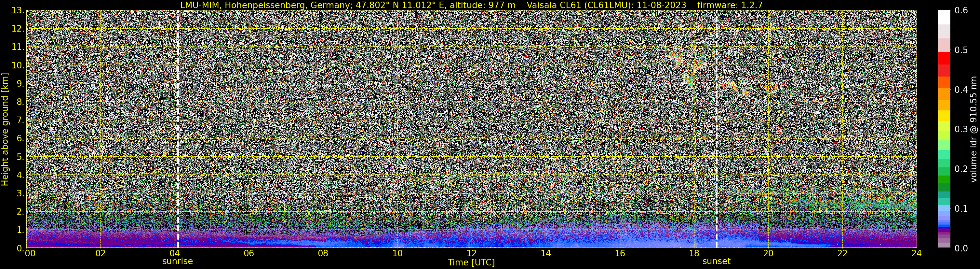
Task: Click the '00' time axis tick label
Action: tap(30, 253)
